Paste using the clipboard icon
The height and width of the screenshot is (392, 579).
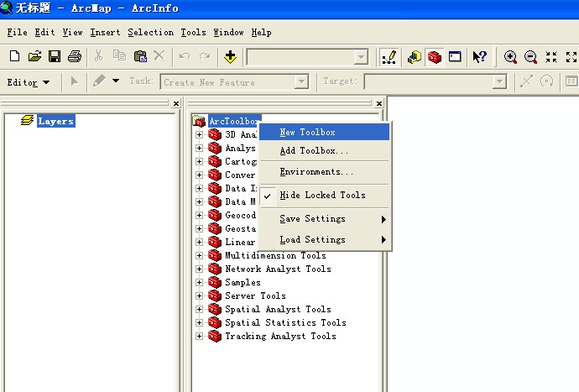[x=140, y=56]
